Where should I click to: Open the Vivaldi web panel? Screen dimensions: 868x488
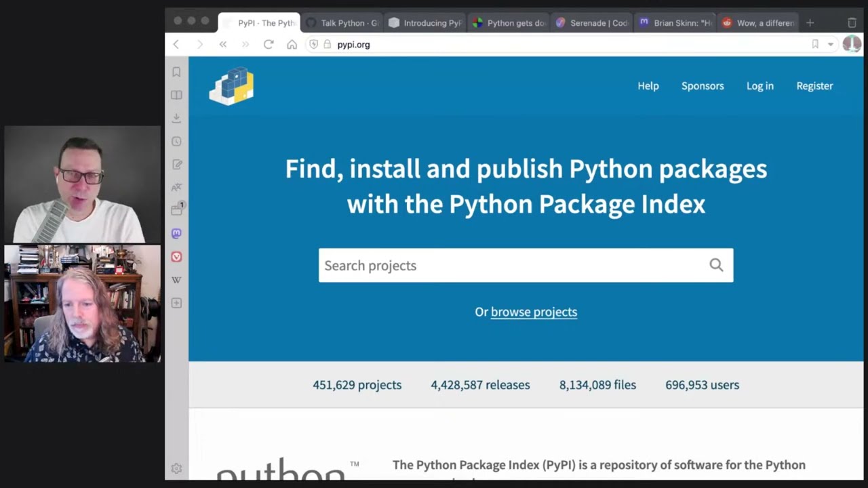[176, 257]
